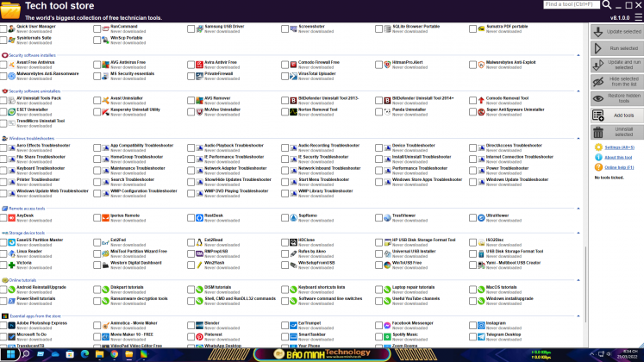This screenshot has height=362, width=644.
Task: Click the Victoria green cross icon
Action: (11, 265)
